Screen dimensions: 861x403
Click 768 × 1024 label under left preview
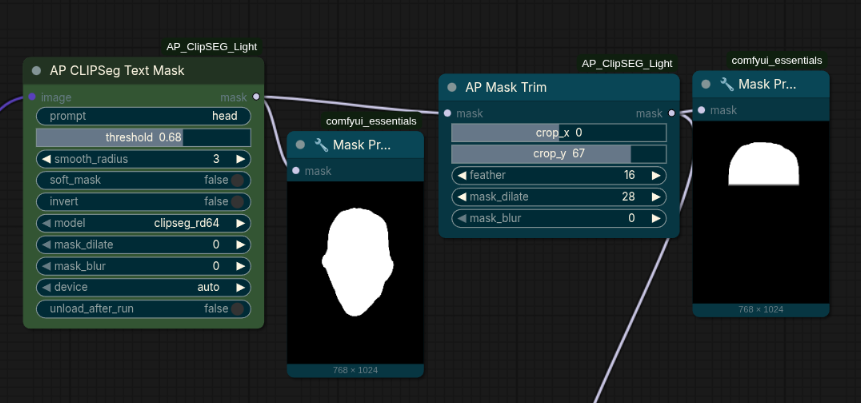click(x=355, y=370)
